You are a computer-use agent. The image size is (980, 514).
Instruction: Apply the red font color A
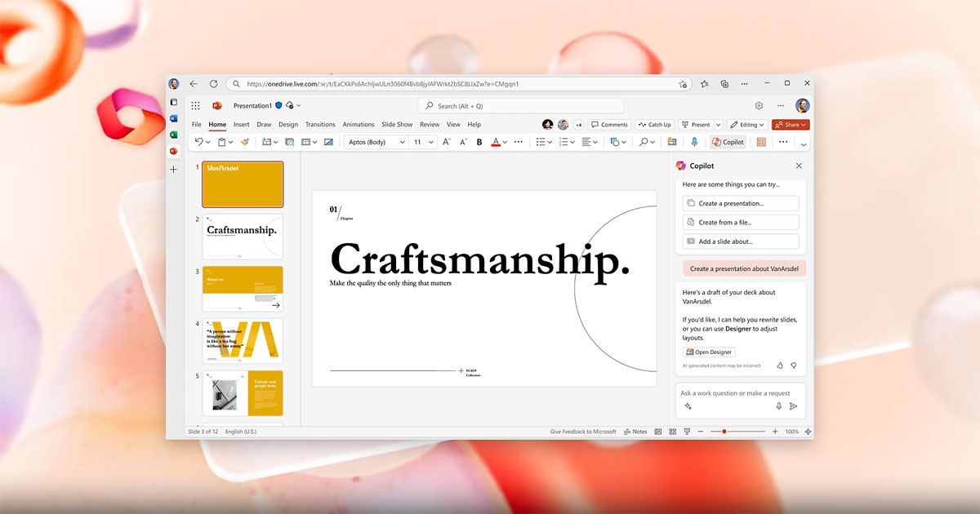[496, 142]
